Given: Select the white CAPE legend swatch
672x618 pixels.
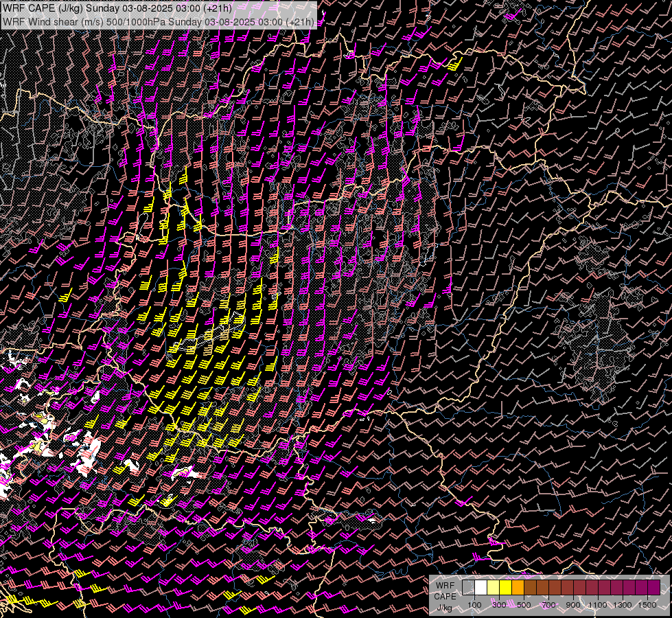Looking at the screenshot, I should point(481,587).
